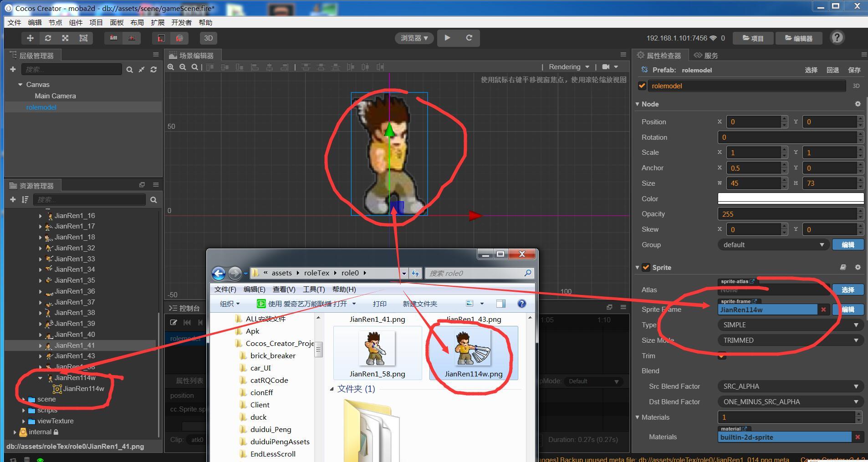Switch to the 服务 tab
The height and width of the screenshot is (462, 868).
pos(706,56)
